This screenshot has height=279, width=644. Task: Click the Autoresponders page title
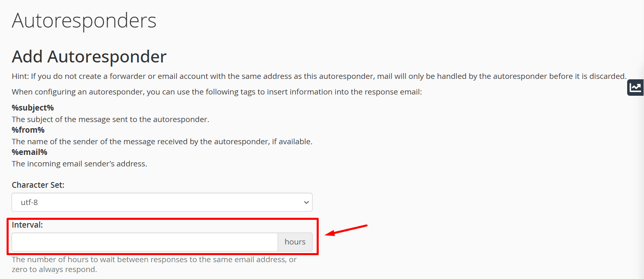tap(84, 21)
